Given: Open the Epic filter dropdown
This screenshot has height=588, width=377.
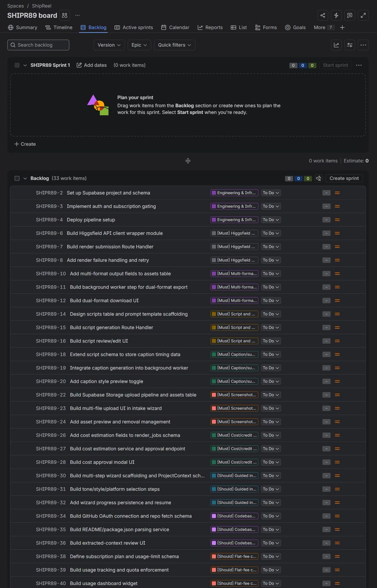Looking at the screenshot, I should [x=139, y=45].
